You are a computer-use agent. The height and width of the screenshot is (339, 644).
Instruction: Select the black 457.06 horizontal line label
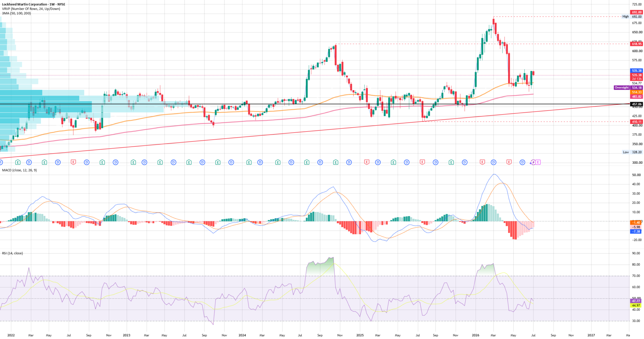click(636, 104)
